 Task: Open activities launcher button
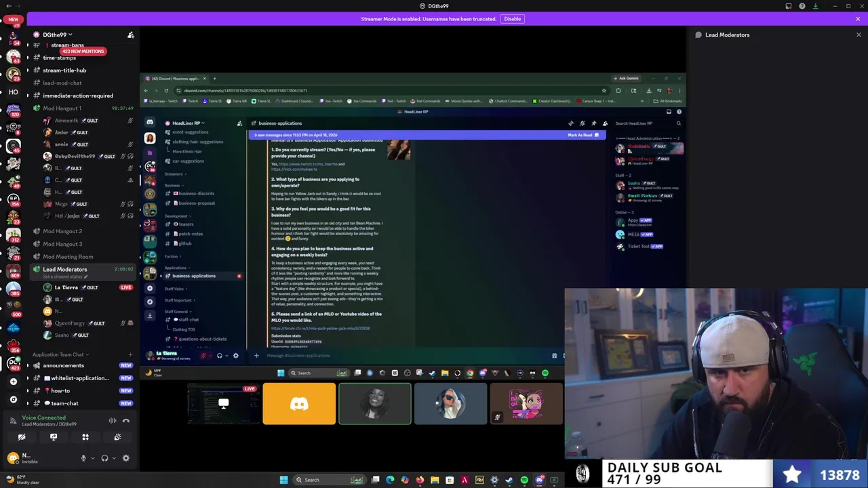click(85, 437)
